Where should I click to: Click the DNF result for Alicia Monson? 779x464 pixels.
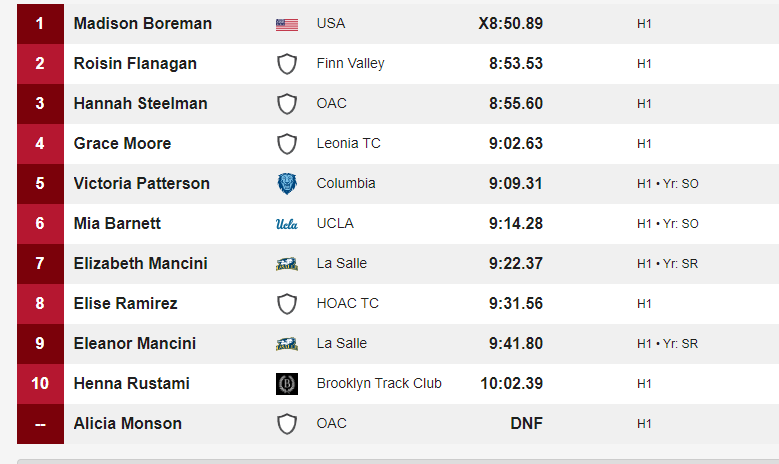click(x=526, y=423)
